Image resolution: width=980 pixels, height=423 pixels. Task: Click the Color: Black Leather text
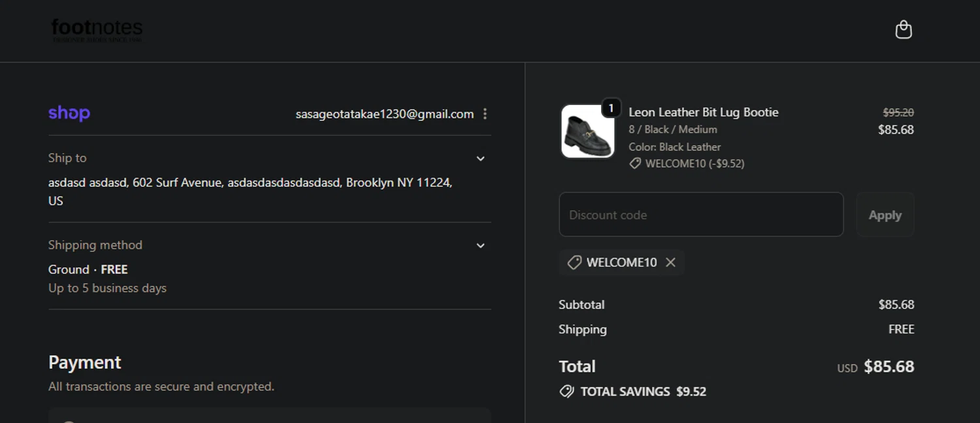[675, 147]
